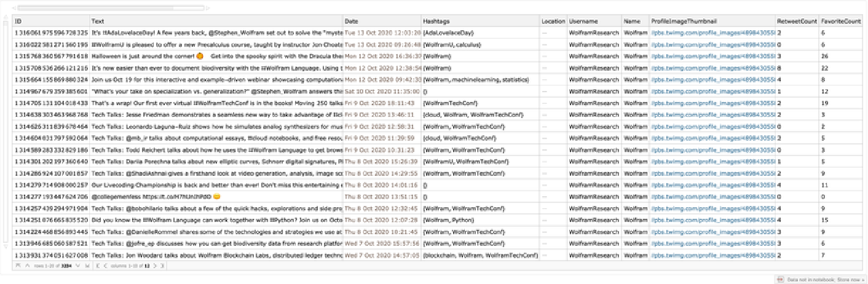Jump to last columns icon

click(x=162, y=266)
